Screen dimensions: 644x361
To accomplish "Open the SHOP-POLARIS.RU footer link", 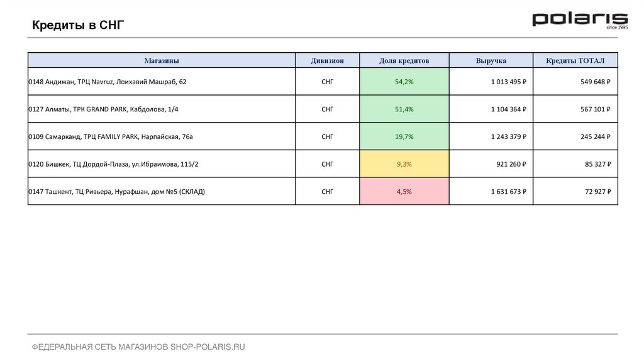I will pyautogui.click(x=208, y=347).
